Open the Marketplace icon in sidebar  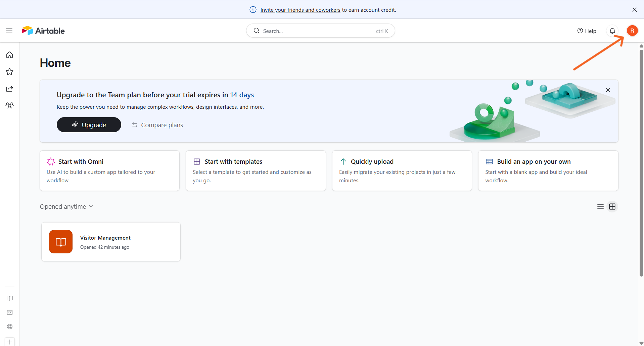tap(10, 312)
